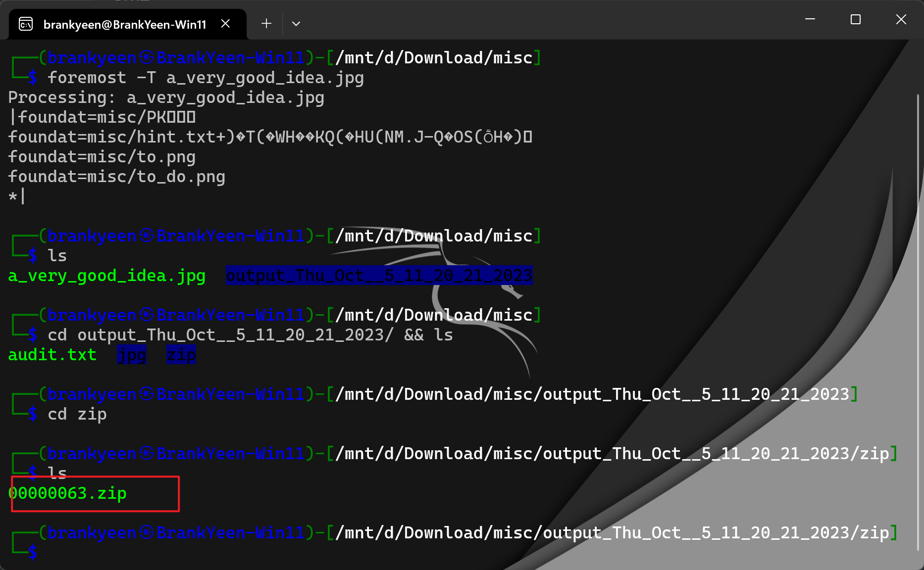The image size is (924, 570).
Task: Click the foundat=misc/hint.txt line
Action: click(x=270, y=137)
